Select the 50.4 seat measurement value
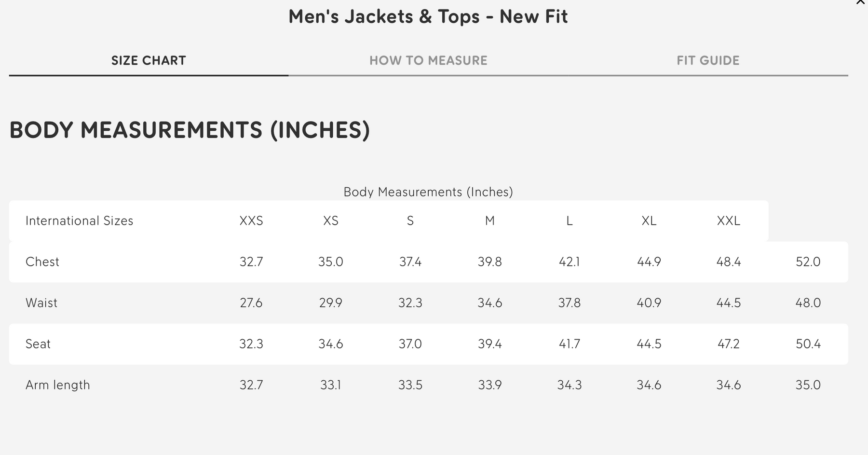Image resolution: width=868 pixels, height=455 pixels. pyautogui.click(x=808, y=344)
